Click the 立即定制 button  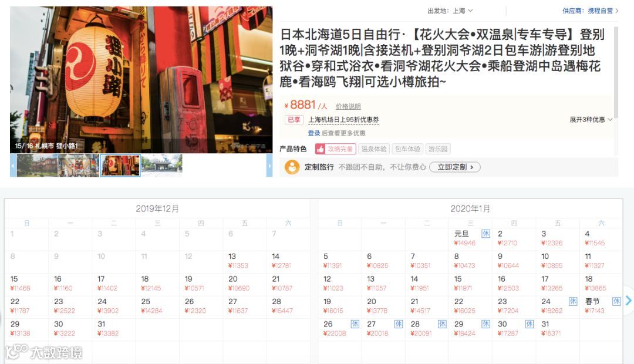point(455,167)
